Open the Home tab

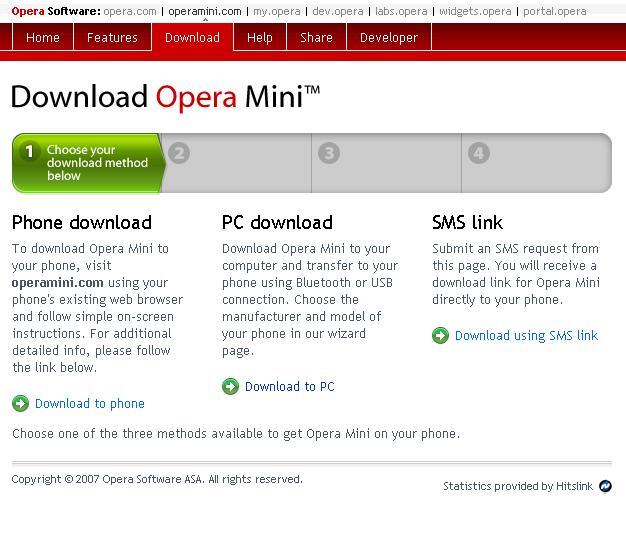click(x=43, y=37)
